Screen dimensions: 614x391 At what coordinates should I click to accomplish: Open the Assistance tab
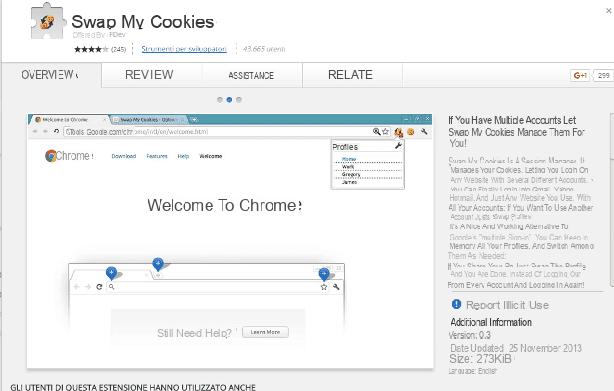click(251, 75)
